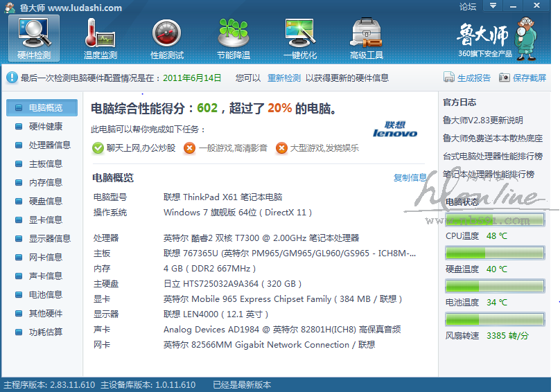This screenshot has height=392, width=560.
Task: Open 功耗估算 sidebar entry
Action: [x=45, y=332]
